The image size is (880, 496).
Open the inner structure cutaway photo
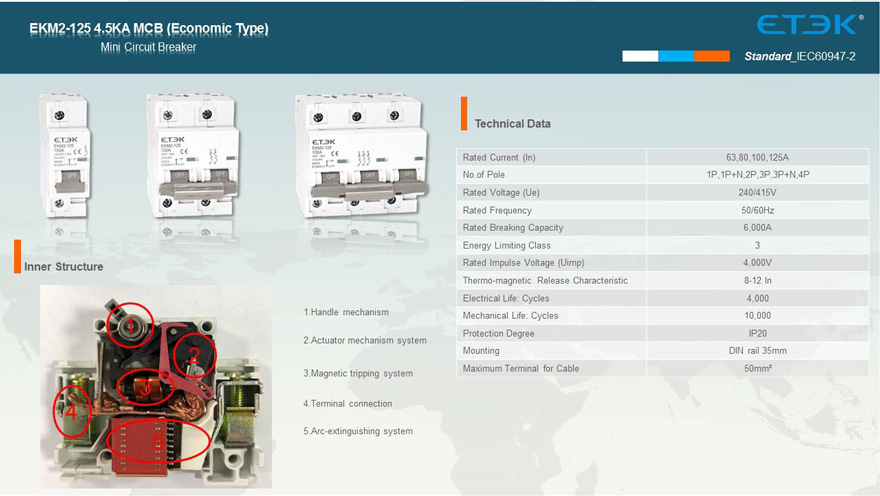click(156, 387)
